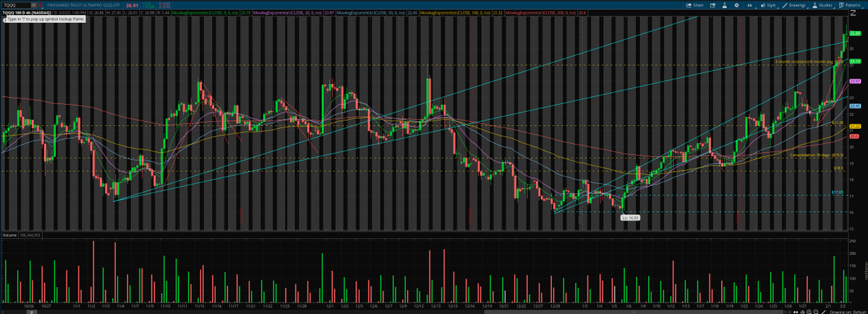Click the PROSHARES TRUST ULTRAPRO QQQ ETF name
Image resolution: width=868 pixels, height=314 pixels.
(x=83, y=5)
